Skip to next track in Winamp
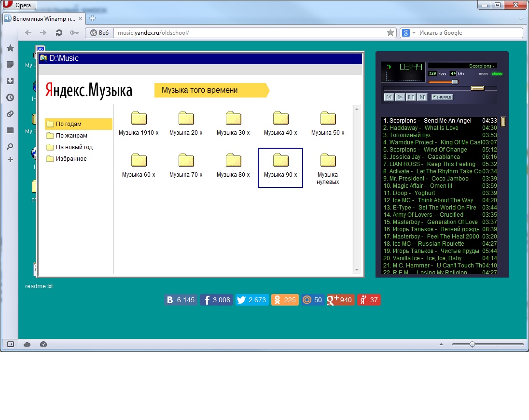This screenshot has width=529, height=420. (422, 97)
